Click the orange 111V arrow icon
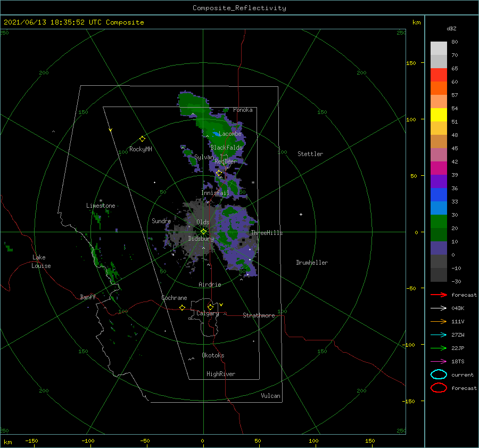 click(x=439, y=321)
